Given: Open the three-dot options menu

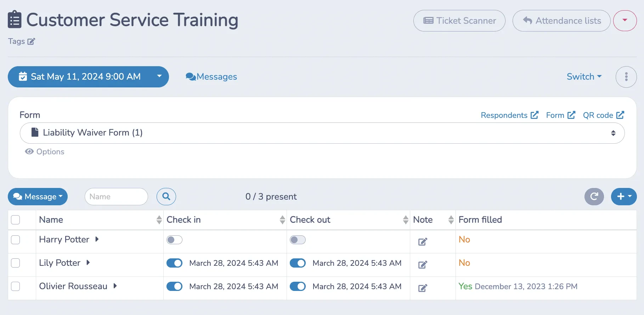Looking at the screenshot, I should click(626, 77).
